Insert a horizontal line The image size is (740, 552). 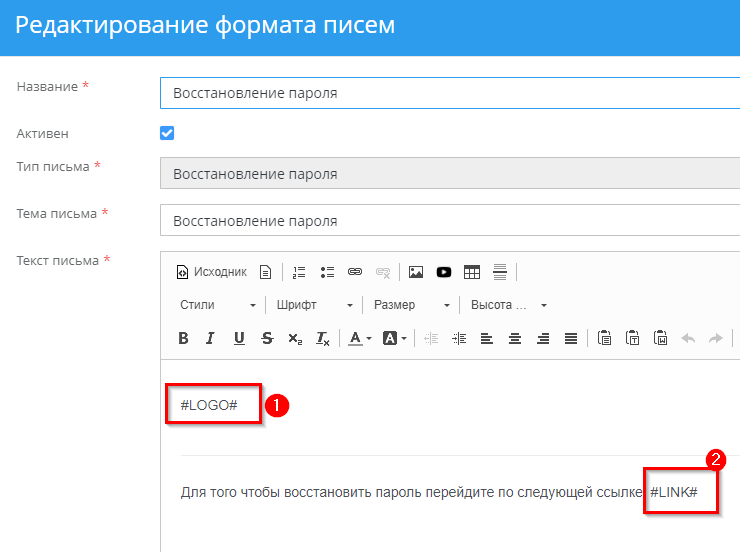500,271
